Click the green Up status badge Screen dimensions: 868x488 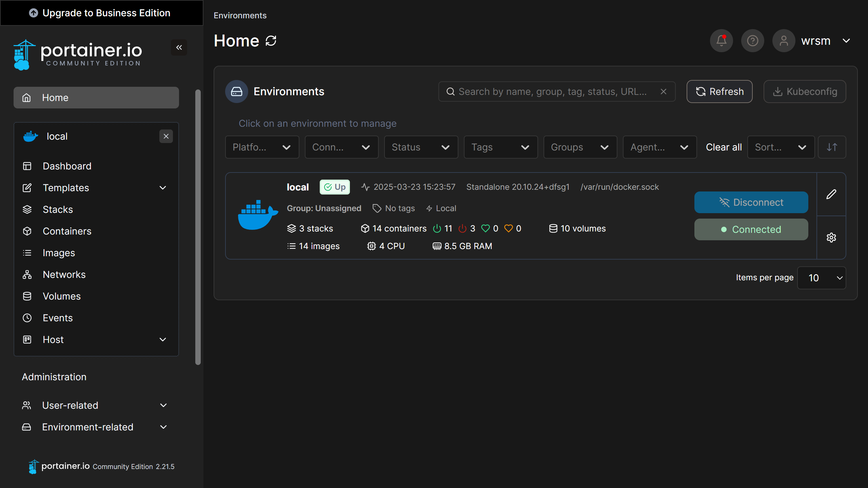pos(335,187)
